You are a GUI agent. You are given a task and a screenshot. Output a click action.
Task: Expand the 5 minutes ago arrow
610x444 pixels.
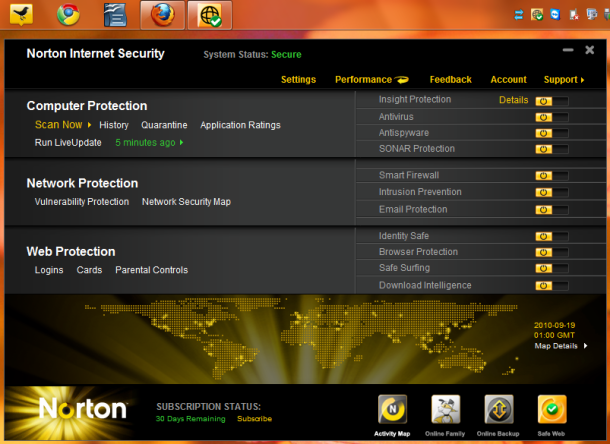coord(181,142)
